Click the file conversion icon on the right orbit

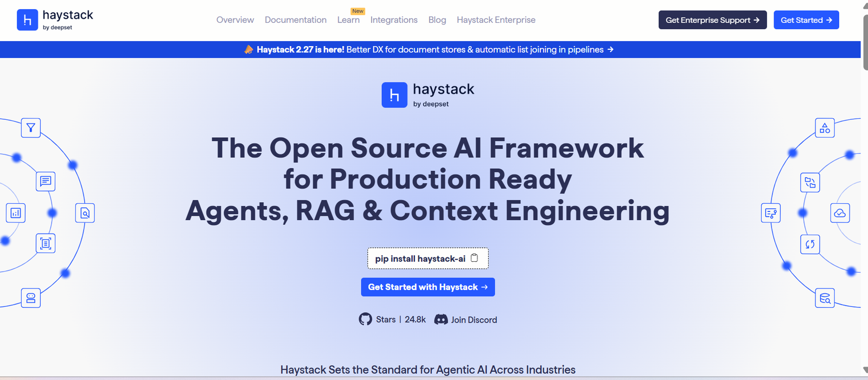[810, 183]
